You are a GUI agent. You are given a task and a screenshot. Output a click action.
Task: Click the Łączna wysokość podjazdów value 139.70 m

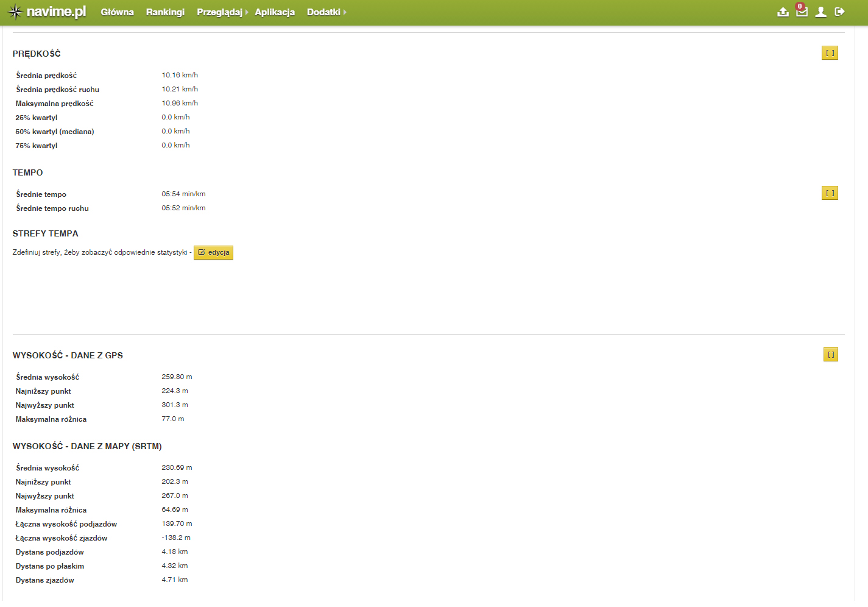tap(177, 524)
